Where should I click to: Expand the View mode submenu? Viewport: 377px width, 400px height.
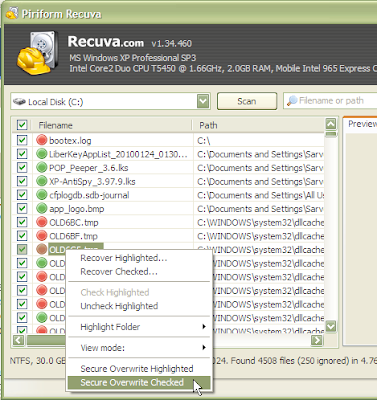click(x=139, y=348)
